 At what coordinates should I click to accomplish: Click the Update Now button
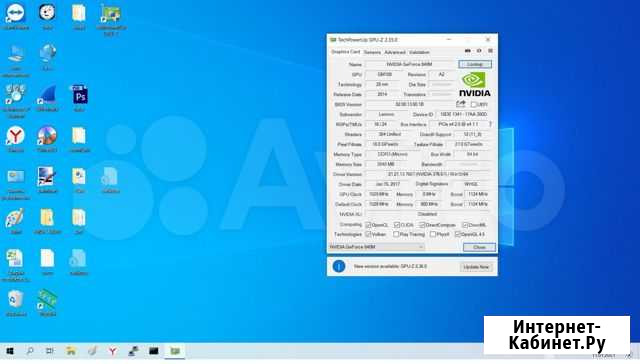(476, 267)
